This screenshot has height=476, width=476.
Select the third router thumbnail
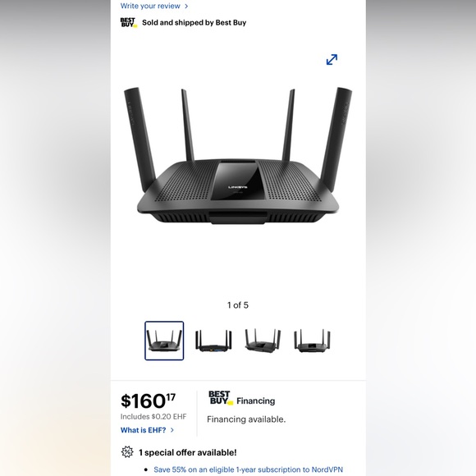pos(263,341)
